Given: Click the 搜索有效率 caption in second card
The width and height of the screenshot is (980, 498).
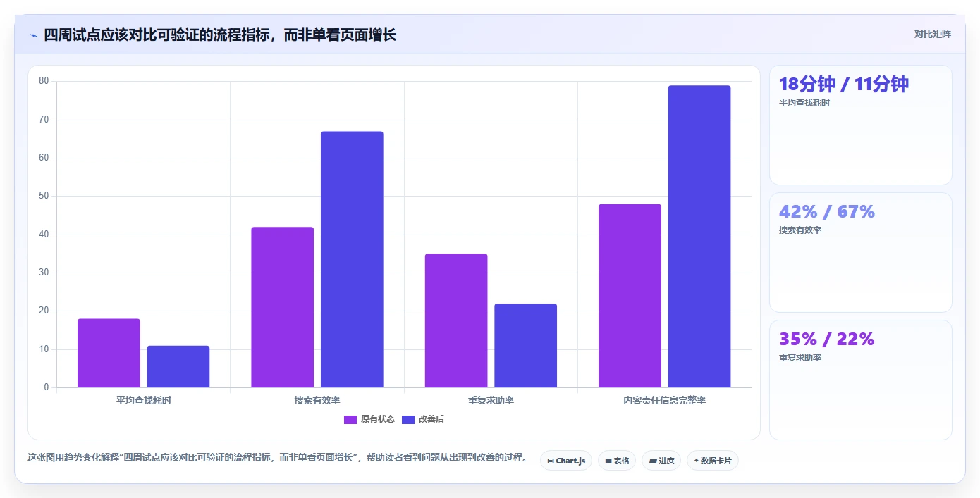Looking at the screenshot, I should tap(800, 230).
